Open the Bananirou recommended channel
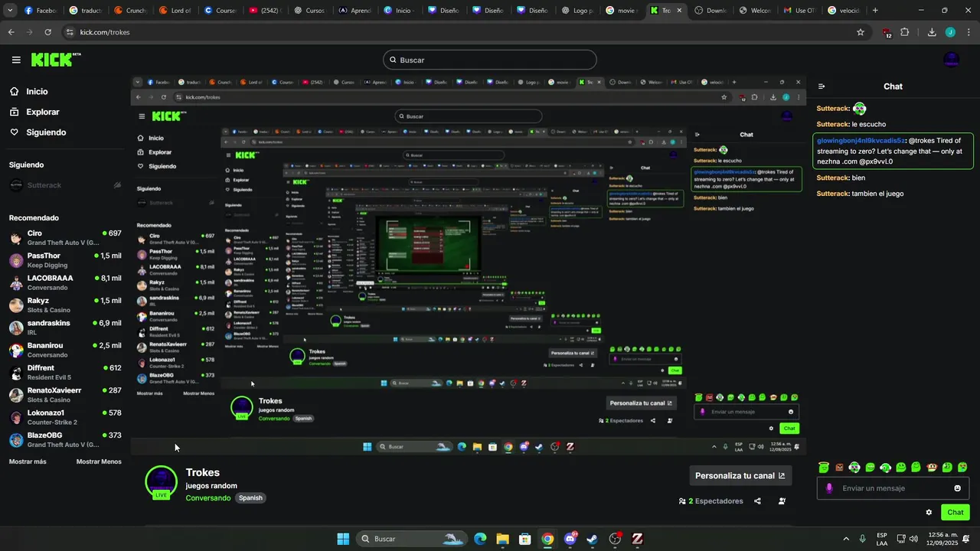 coord(66,350)
